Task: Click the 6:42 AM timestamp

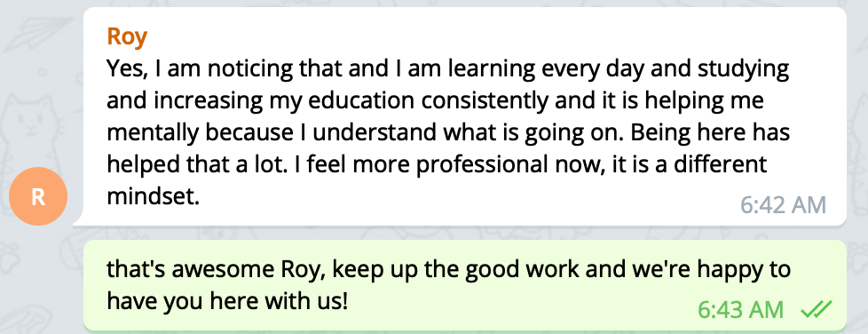Action: [784, 205]
